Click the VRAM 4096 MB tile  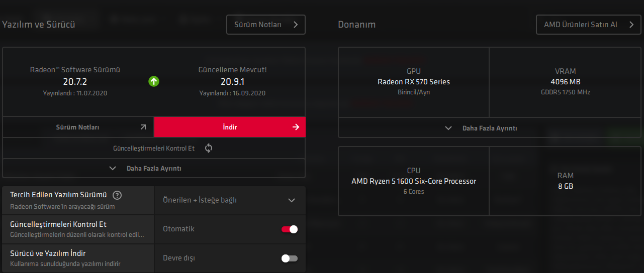(x=566, y=82)
